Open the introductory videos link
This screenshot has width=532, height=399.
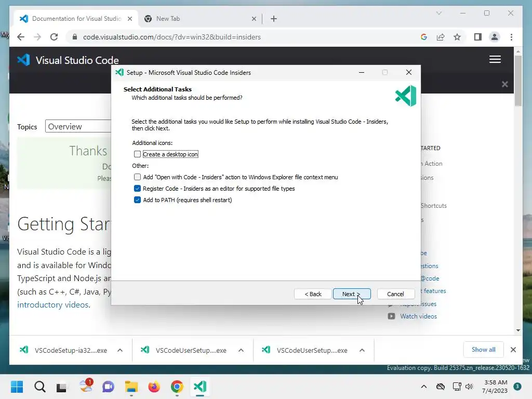pyautogui.click(x=53, y=304)
